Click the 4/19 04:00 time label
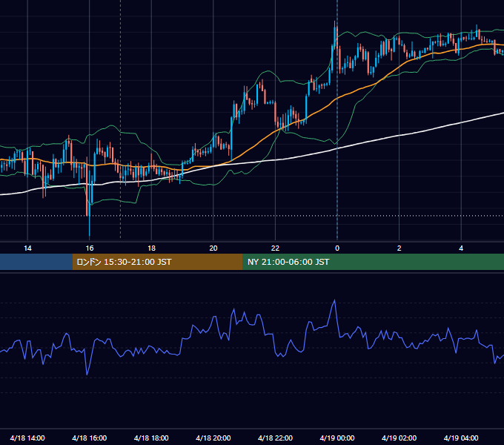This screenshot has width=504, height=445. 461,438
